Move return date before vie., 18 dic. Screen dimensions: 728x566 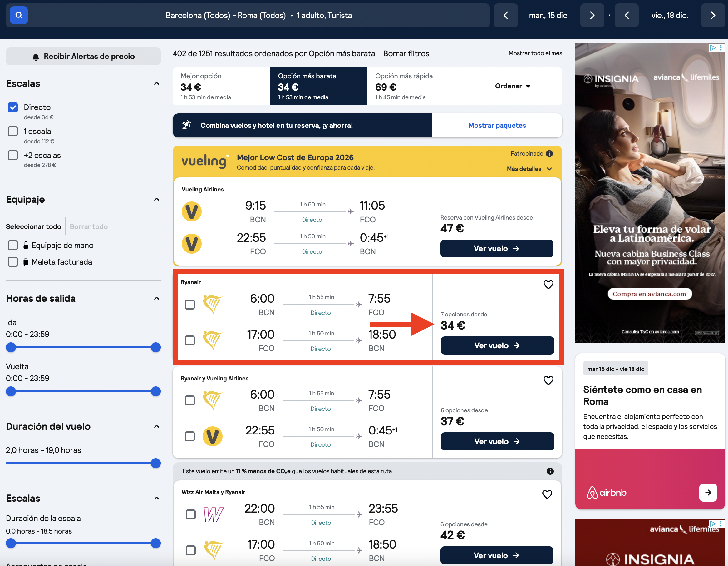627,15
